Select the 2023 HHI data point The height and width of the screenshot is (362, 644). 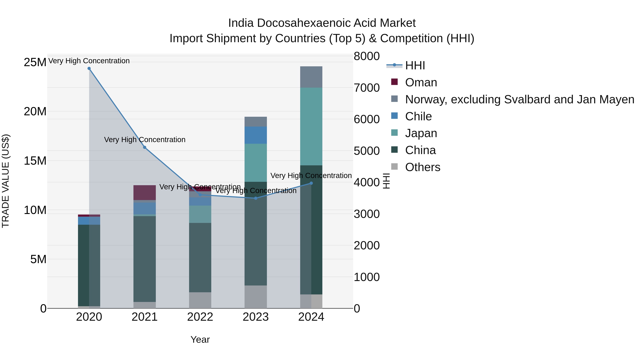(255, 198)
